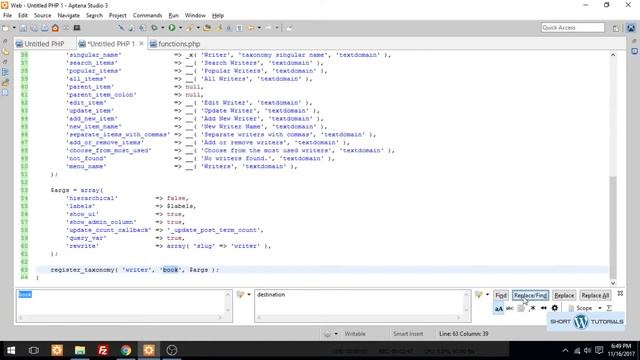640x360 pixels.
Task: Click the find history icon
Action: click(x=240, y=295)
